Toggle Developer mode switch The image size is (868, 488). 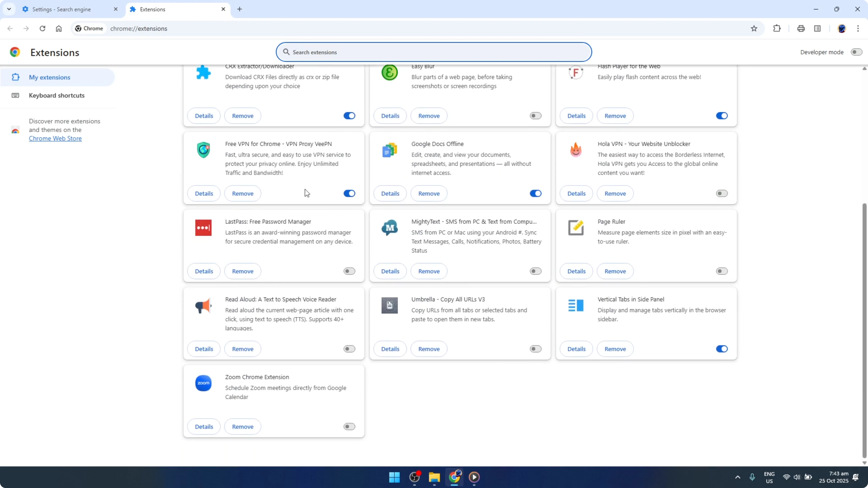point(856,52)
